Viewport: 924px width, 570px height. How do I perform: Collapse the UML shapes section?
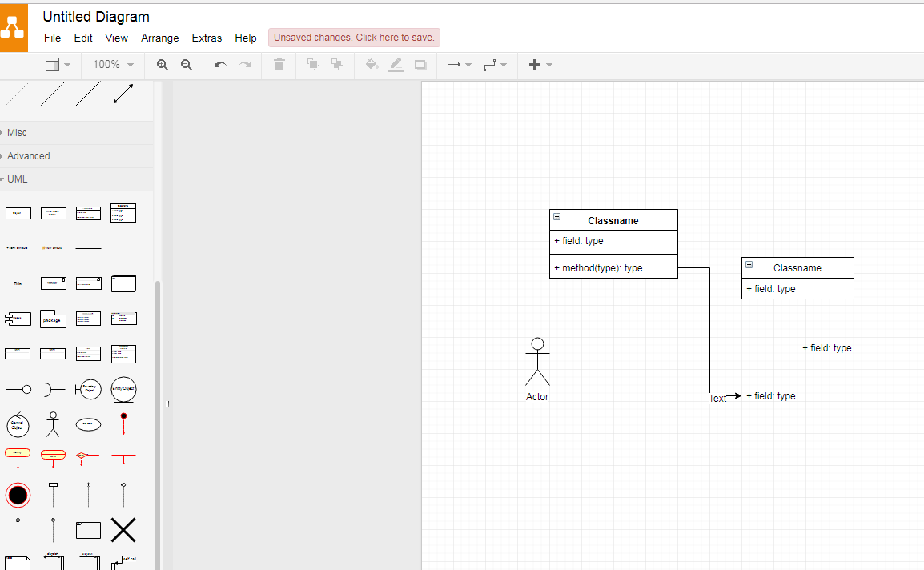tap(17, 179)
